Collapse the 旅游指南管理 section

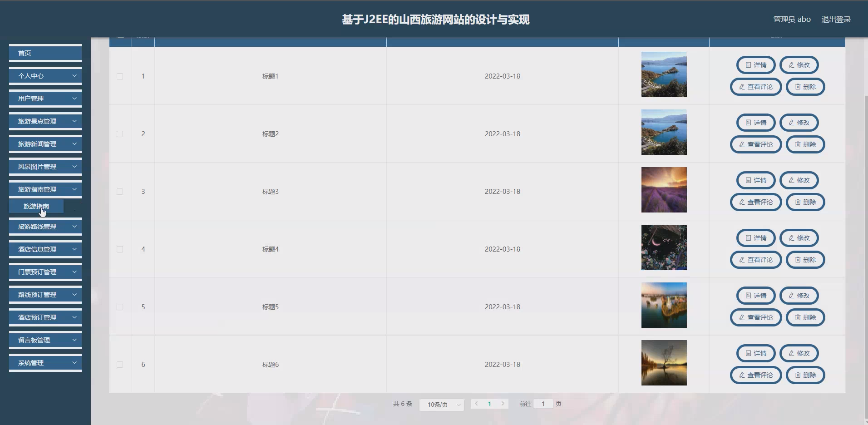[x=45, y=189]
